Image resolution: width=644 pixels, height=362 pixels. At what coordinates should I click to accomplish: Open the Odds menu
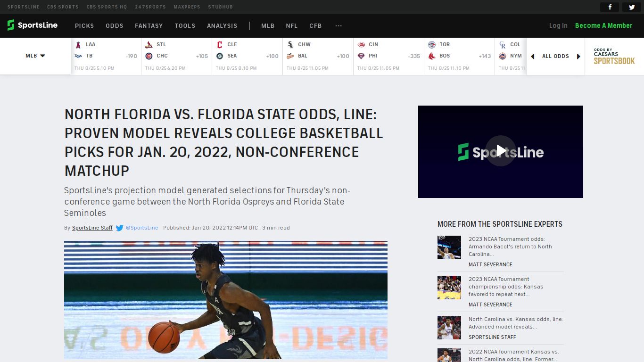(115, 26)
